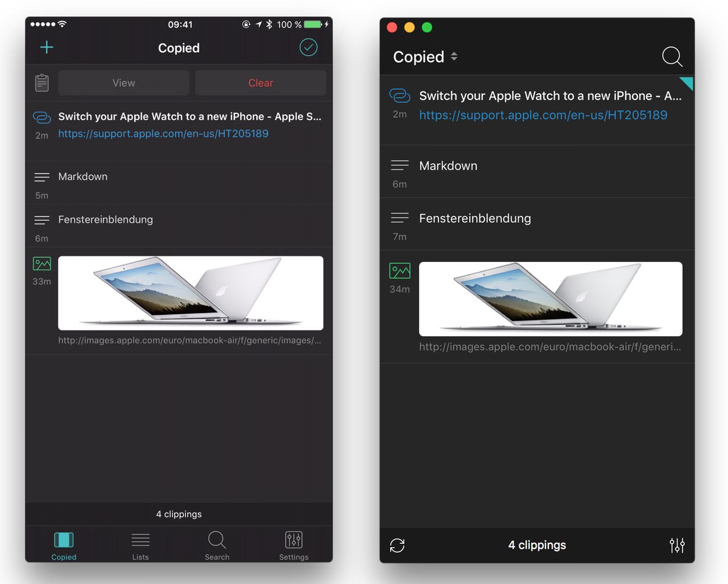
Task: Open support.apple.com link in iPhone app
Action: point(163,133)
